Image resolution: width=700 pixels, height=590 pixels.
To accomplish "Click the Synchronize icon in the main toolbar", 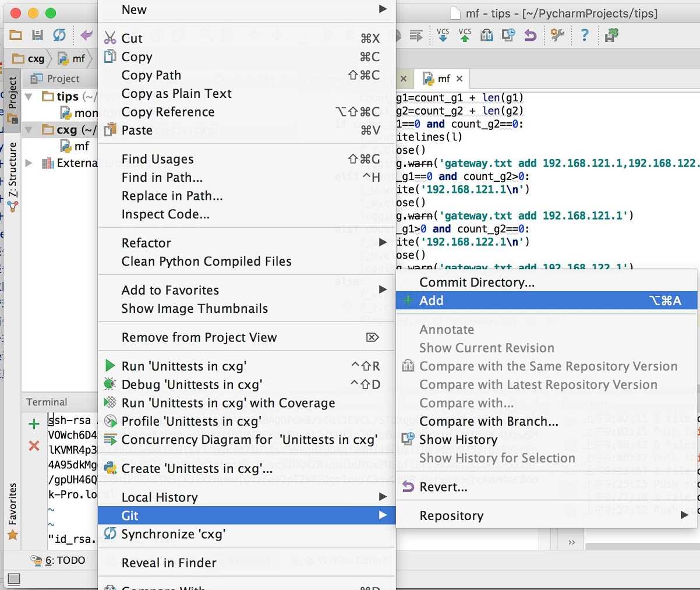I will (59, 36).
